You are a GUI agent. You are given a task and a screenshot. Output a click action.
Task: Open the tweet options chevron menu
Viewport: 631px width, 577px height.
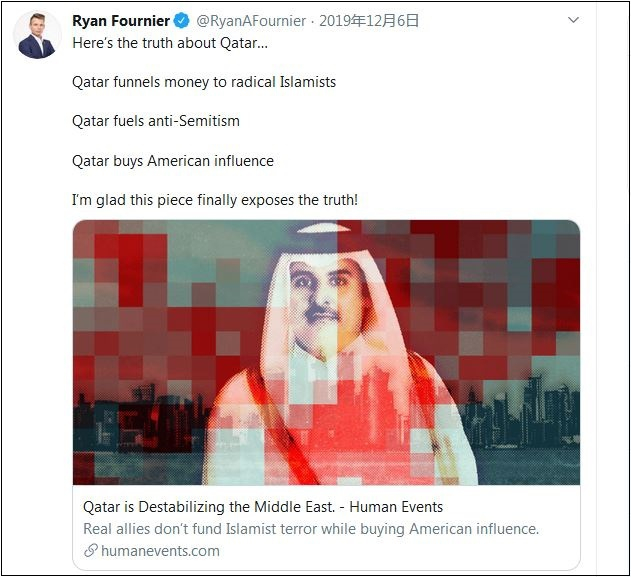coord(573,20)
